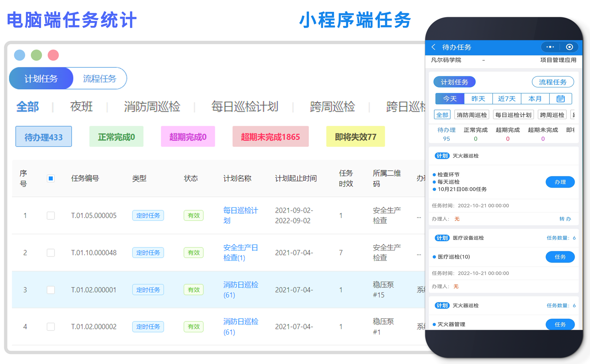The width and height of the screenshot is (590, 364).
Task: Open the 安全生产日检查(1) plan link
Action: tap(240, 252)
